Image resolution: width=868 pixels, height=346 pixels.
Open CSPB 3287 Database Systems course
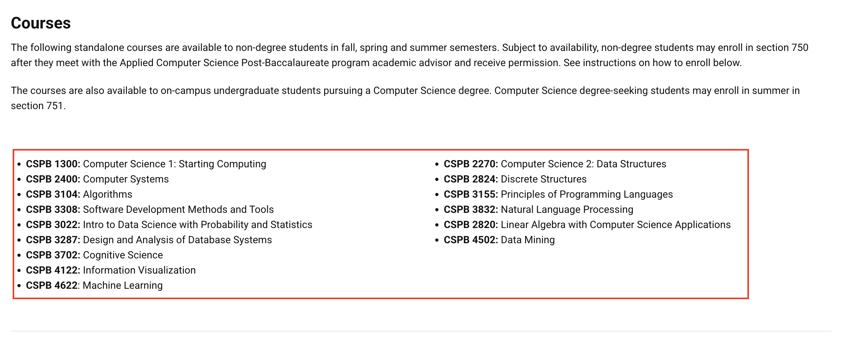pos(148,240)
